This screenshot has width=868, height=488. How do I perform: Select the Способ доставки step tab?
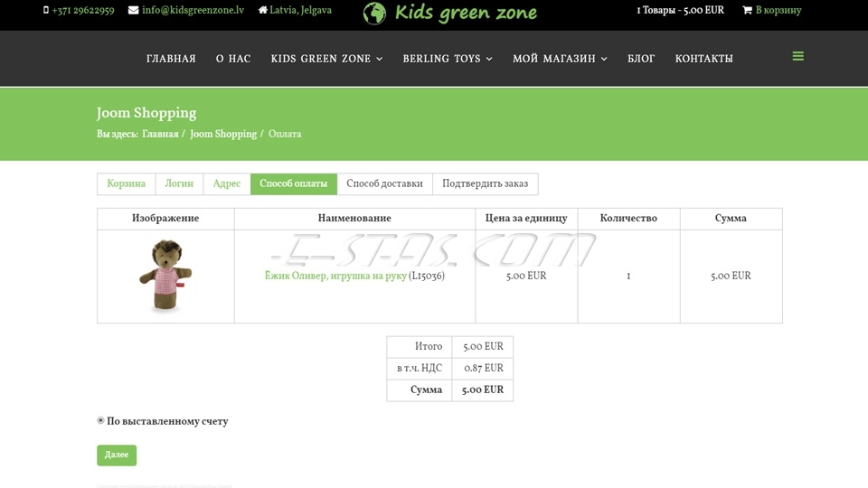pyautogui.click(x=384, y=183)
